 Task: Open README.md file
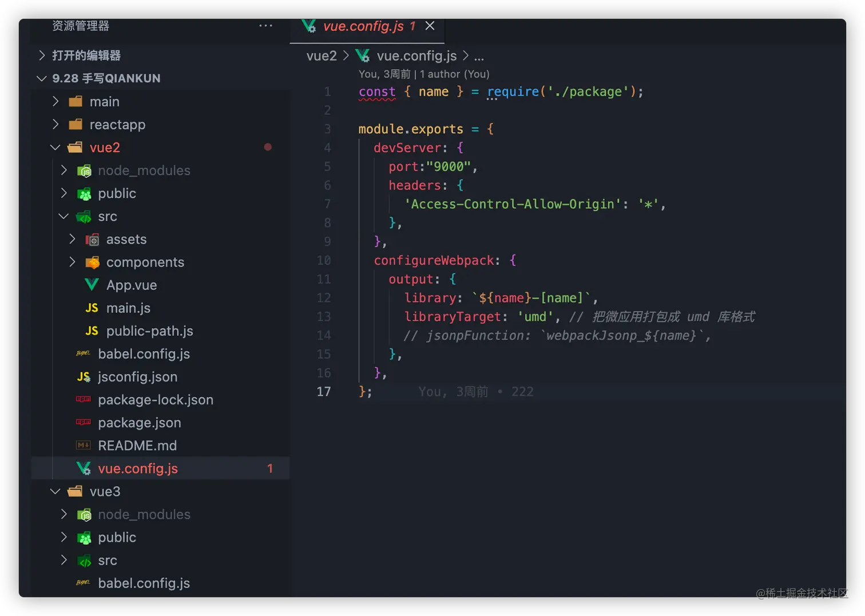point(137,445)
